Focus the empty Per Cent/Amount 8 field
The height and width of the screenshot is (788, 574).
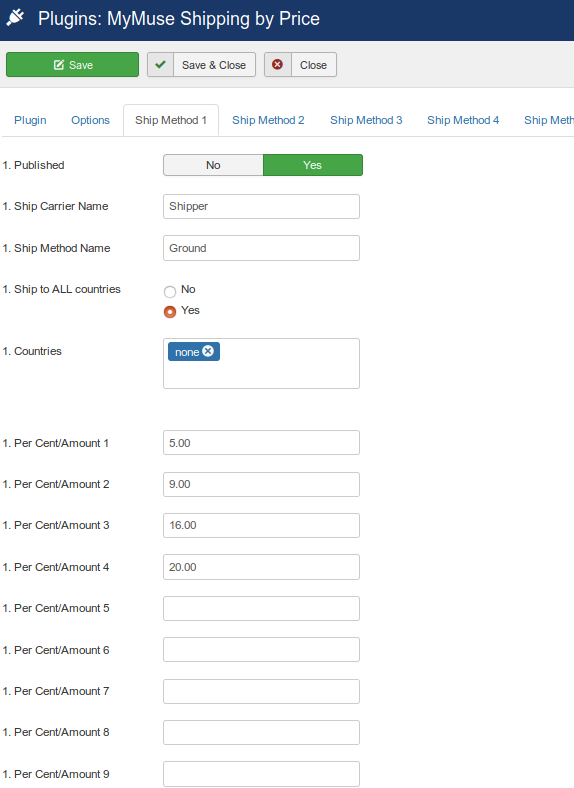pos(261,733)
